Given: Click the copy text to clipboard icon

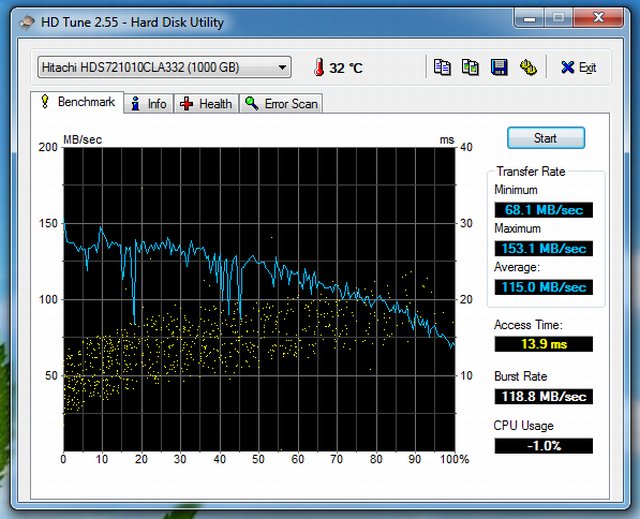Looking at the screenshot, I should pyautogui.click(x=443, y=67).
